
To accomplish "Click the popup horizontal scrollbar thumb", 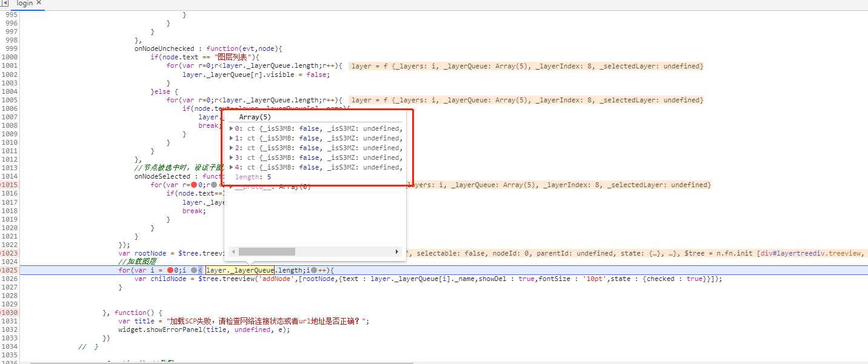I will click(x=267, y=251).
